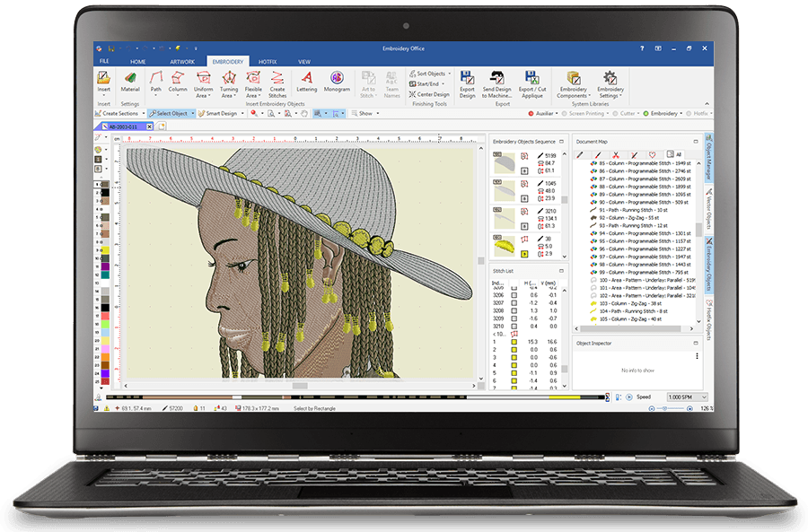Image resolution: width=808 pixels, height=532 pixels.
Task: Enable the Auxiliar mode radio button
Action: (529, 114)
